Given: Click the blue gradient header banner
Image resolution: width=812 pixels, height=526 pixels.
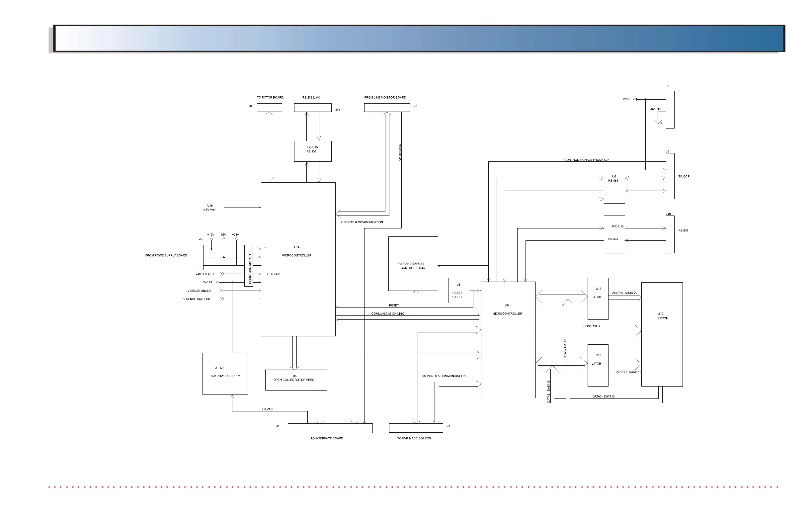Looking at the screenshot, I should pyautogui.click(x=419, y=38).
